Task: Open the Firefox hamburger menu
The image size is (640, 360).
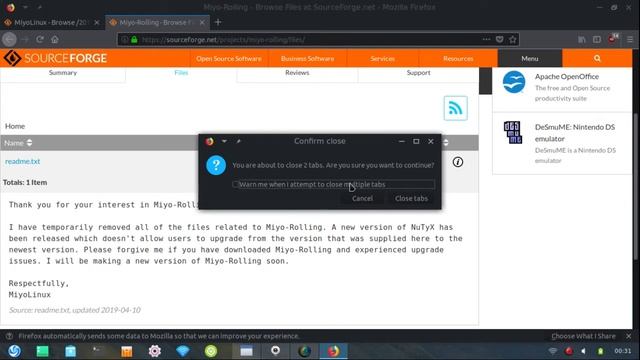Action: click(x=630, y=40)
